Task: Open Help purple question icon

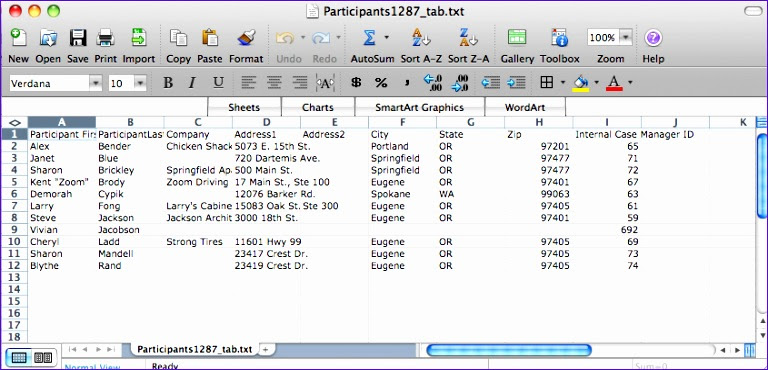Action: (653, 38)
